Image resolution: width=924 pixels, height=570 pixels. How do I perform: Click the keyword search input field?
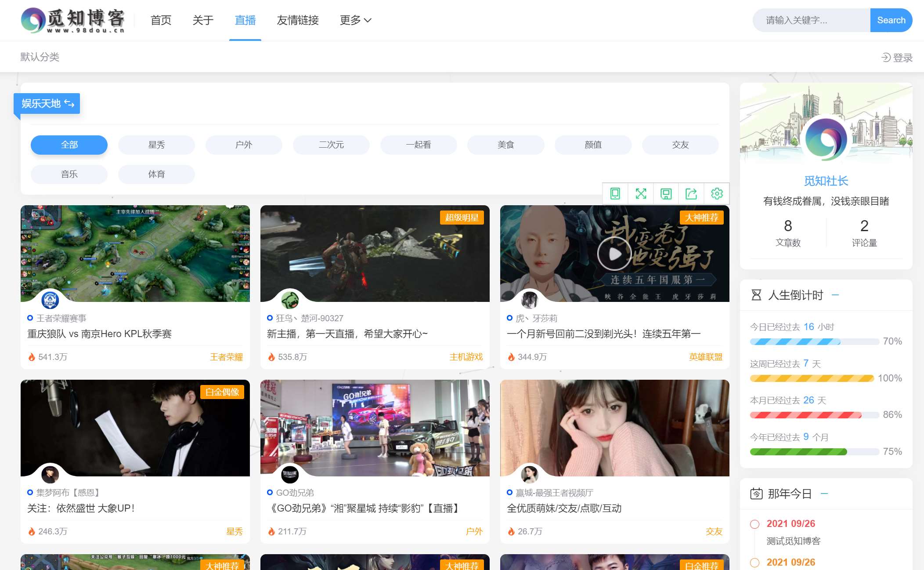[812, 20]
